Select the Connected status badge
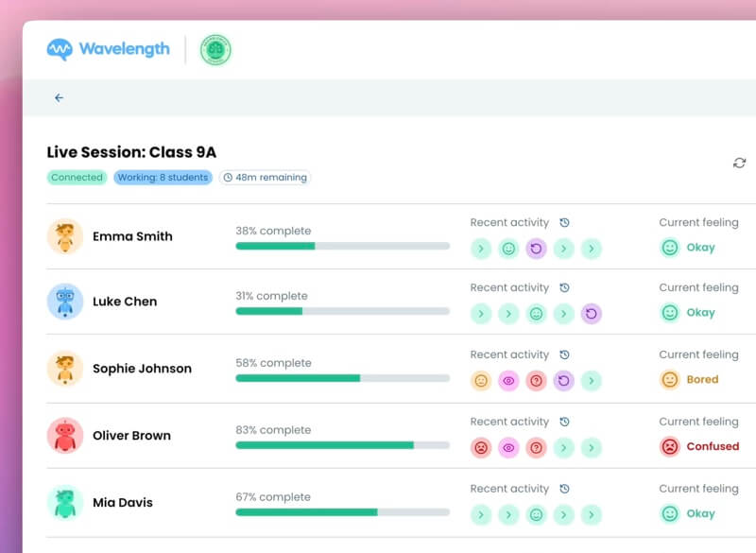The height and width of the screenshot is (553, 756). 77,177
